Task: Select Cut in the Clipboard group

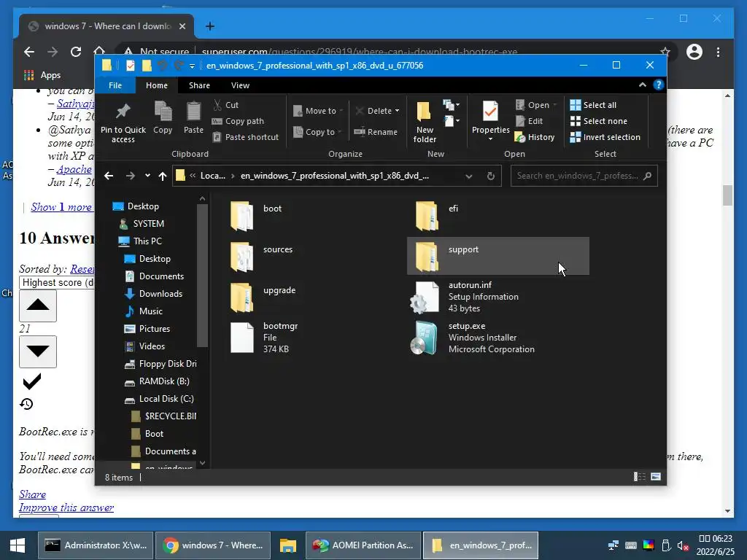Action: click(226, 105)
